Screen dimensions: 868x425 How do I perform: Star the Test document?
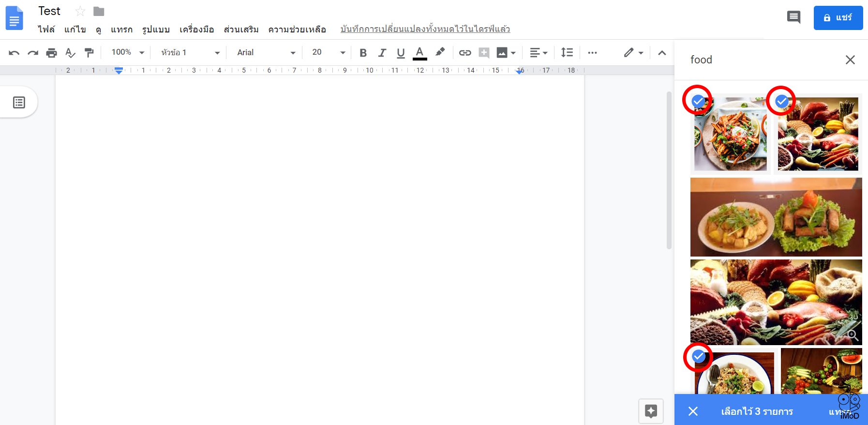tap(80, 11)
